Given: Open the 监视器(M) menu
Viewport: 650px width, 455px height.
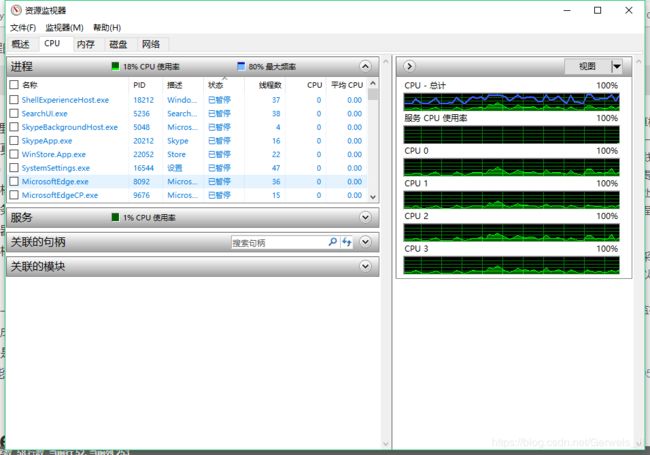Looking at the screenshot, I should 64,28.
